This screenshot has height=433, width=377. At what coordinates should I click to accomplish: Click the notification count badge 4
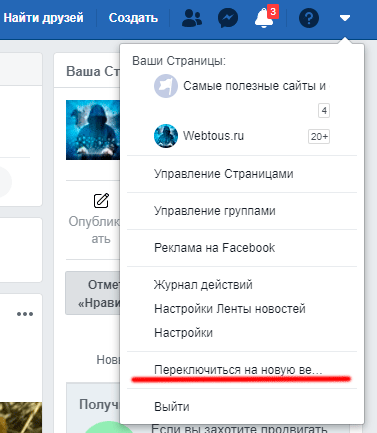tap(324, 111)
